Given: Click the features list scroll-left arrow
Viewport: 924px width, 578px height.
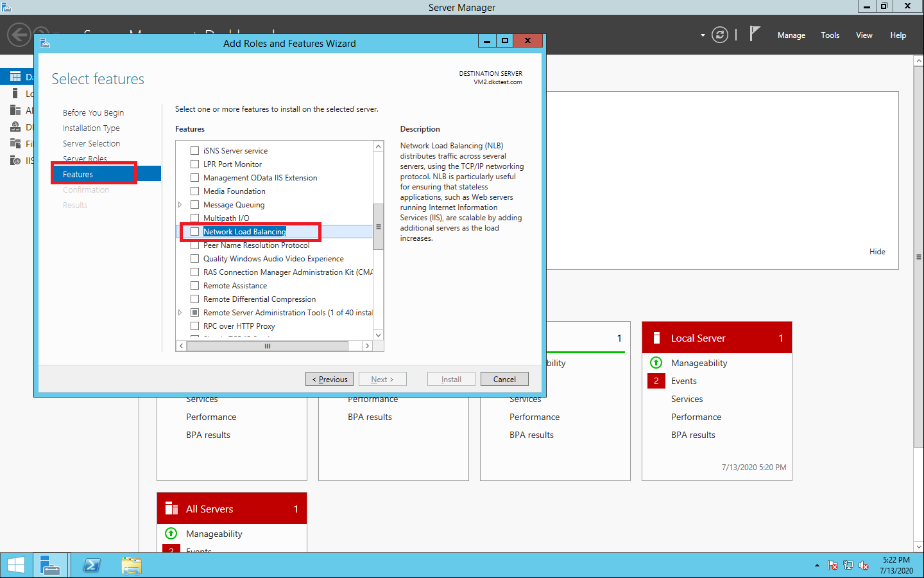Looking at the screenshot, I should coord(182,346).
